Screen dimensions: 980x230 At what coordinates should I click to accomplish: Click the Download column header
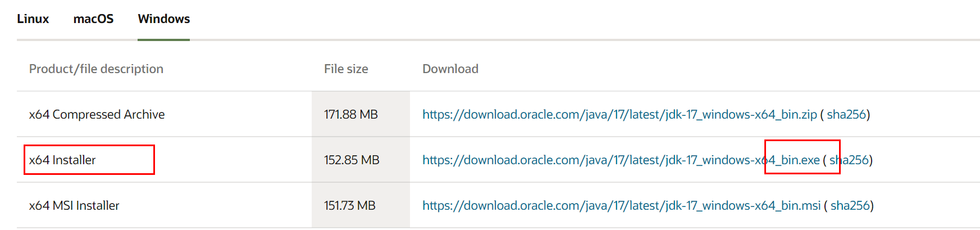tap(450, 69)
